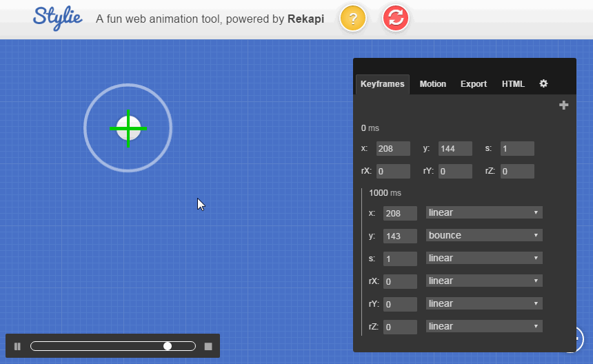Open the settings gear tab

tap(543, 83)
